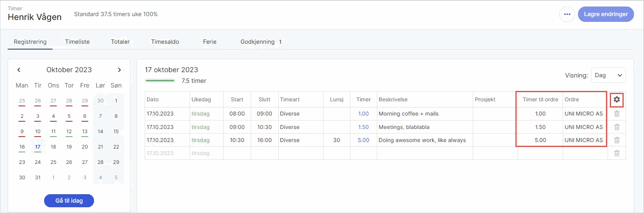Click Standard 37.5 timers uke 100% text
The image size is (644, 213).
coord(116,14)
